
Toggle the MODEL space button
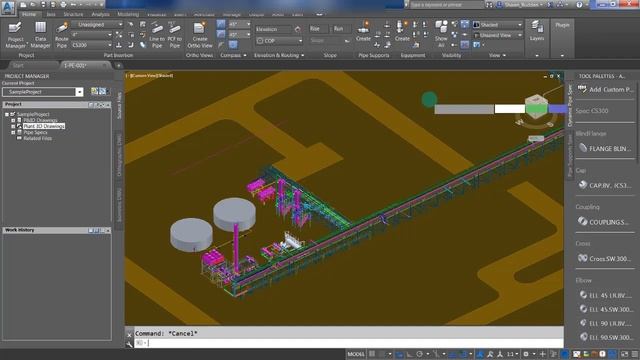point(356,354)
